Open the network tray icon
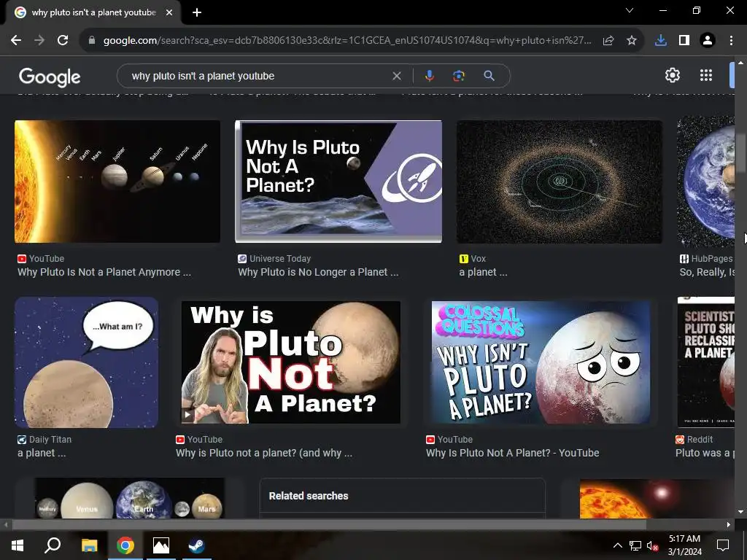Image resolution: width=747 pixels, height=560 pixels. (x=635, y=545)
